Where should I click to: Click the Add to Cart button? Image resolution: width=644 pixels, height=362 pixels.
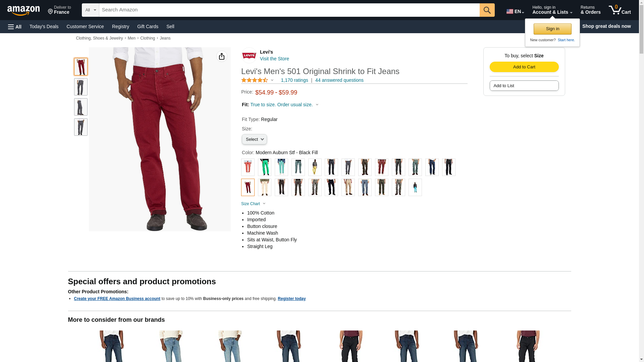[524, 67]
